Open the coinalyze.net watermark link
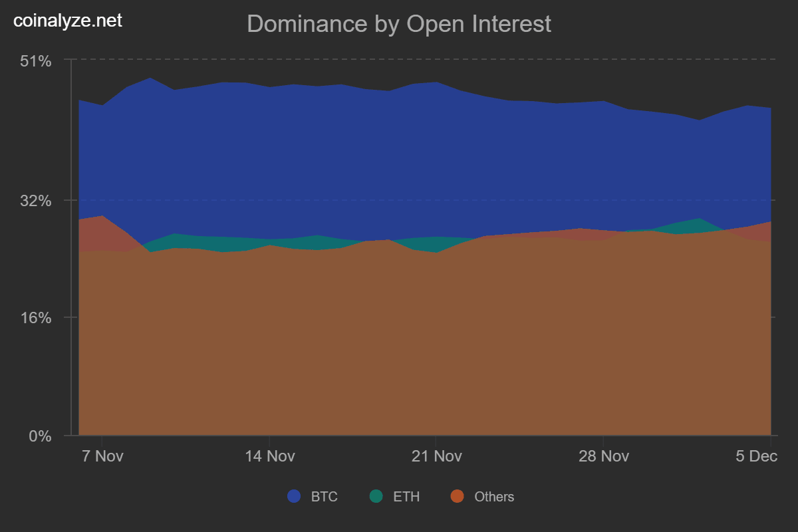The height and width of the screenshot is (532, 798). [68, 21]
